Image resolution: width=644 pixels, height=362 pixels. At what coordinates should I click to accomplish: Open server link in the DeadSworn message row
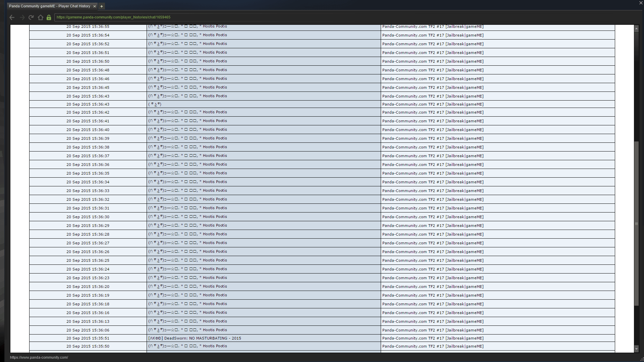point(433,338)
